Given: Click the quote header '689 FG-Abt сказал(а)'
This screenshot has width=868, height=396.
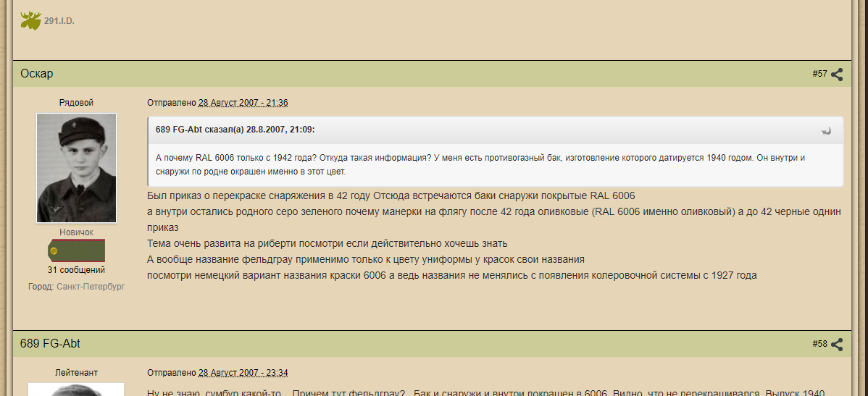Looking at the screenshot, I should tap(235, 130).
